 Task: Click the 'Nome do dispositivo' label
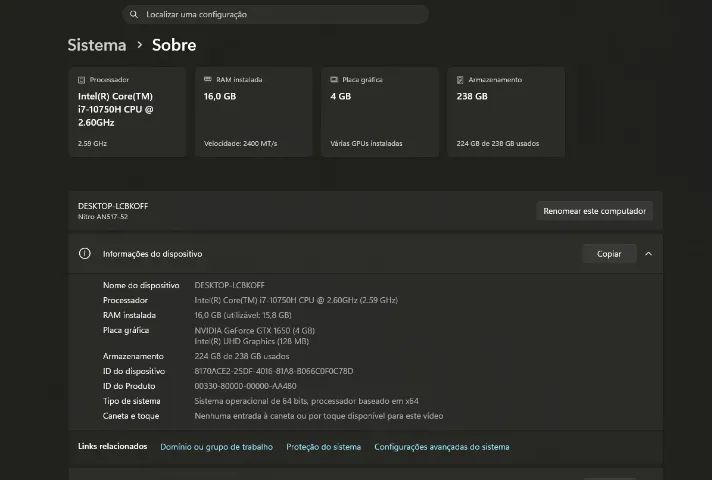141,285
